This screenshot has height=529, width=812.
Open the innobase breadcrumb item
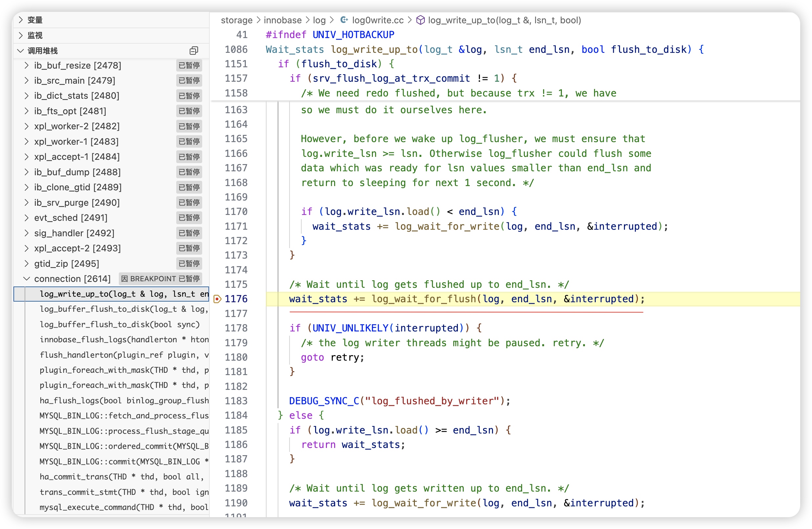(283, 20)
